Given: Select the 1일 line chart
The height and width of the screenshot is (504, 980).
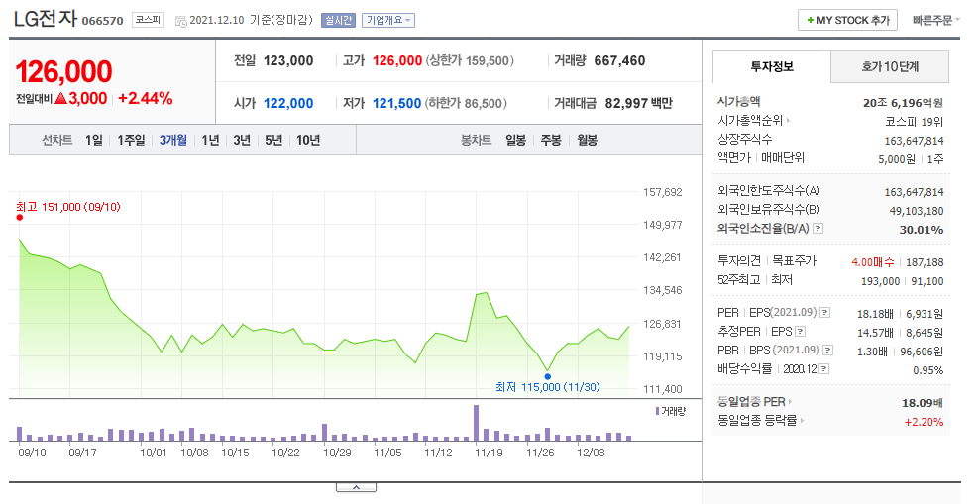Looking at the screenshot, I should pyautogui.click(x=94, y=140).
